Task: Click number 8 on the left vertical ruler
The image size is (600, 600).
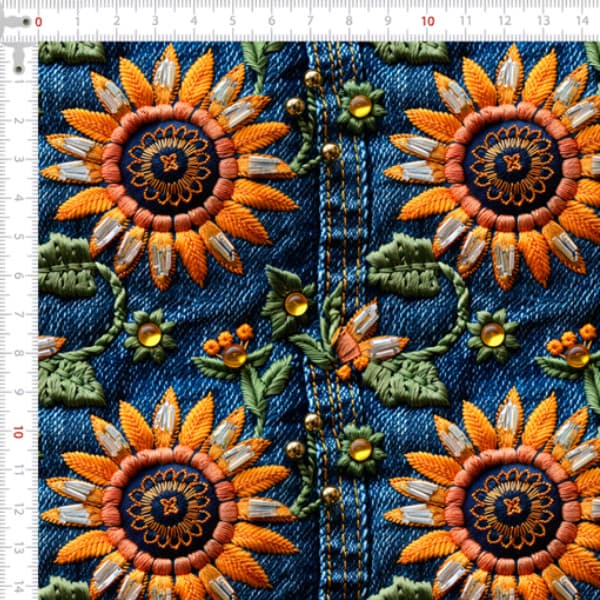Action: [18, 353]
